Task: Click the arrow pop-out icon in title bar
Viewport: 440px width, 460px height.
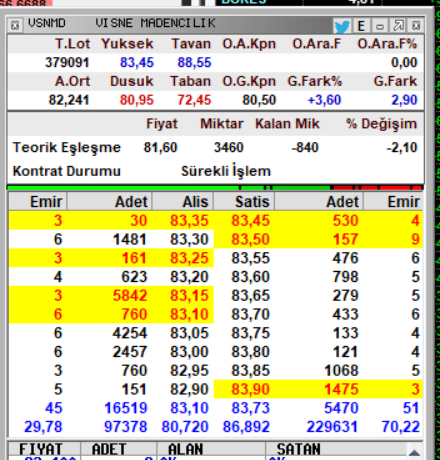Action: 398,26
